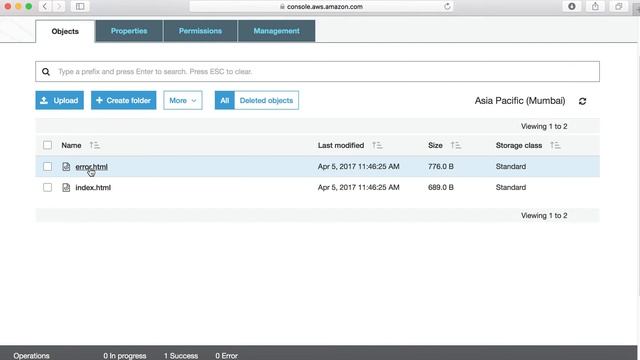This screenshot has width=640, height=360.
Task: Switch to the Objects tab
Action: 65,31
